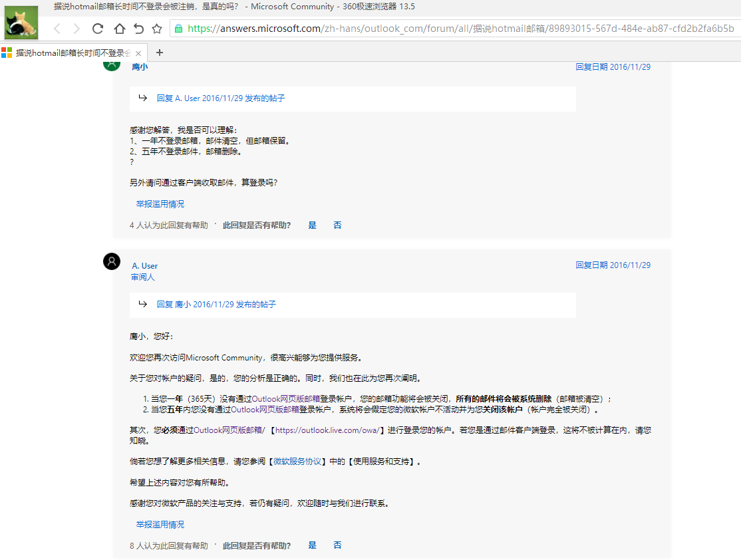Click the browser forward arrow
The height and width of the screenshot is (560, 741).
[x=76, y=29]
